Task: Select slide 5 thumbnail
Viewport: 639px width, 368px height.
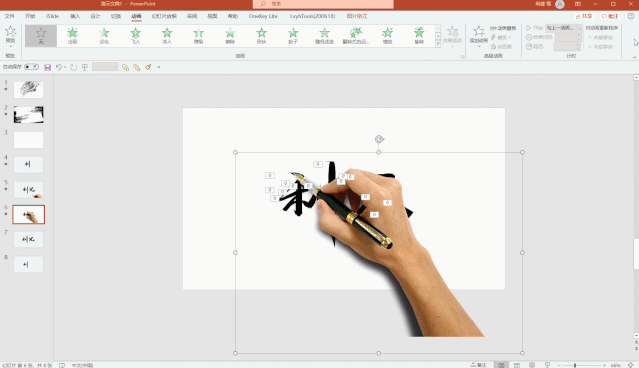Action: pos(29,190)
